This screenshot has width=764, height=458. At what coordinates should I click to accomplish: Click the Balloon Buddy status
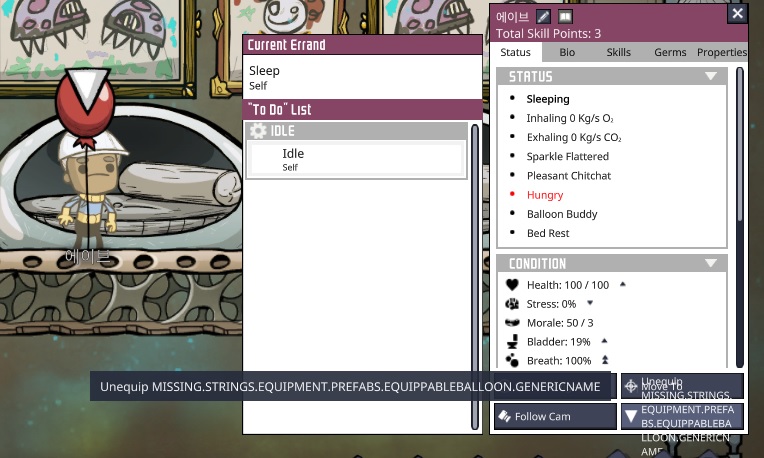pyautogui.click(x=562, y=214)
